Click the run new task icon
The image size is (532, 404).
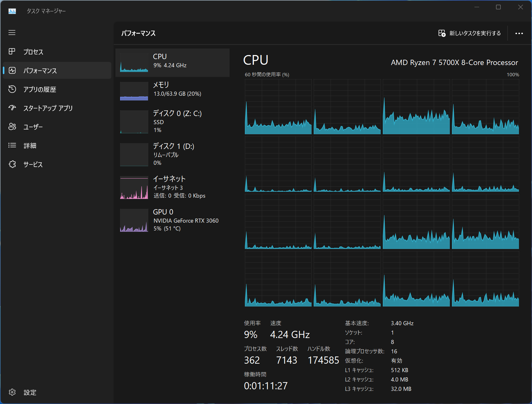point(442,33)
